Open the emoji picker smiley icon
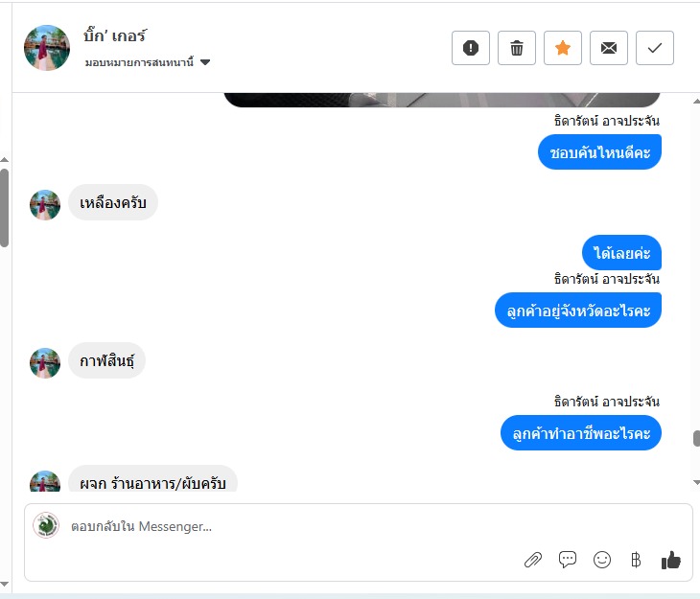Image resolution: width=700 pixels, height=599 pixels. click(602, 560)
